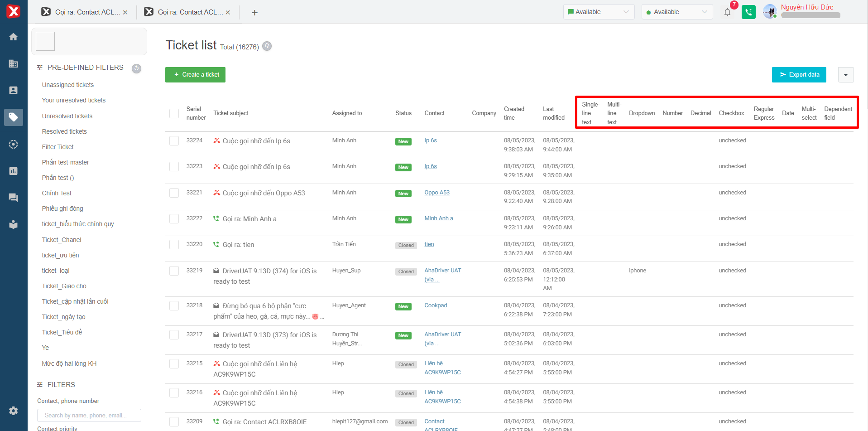
Task: Open the flag Available status dropdown
Action: tap(598, 12)
